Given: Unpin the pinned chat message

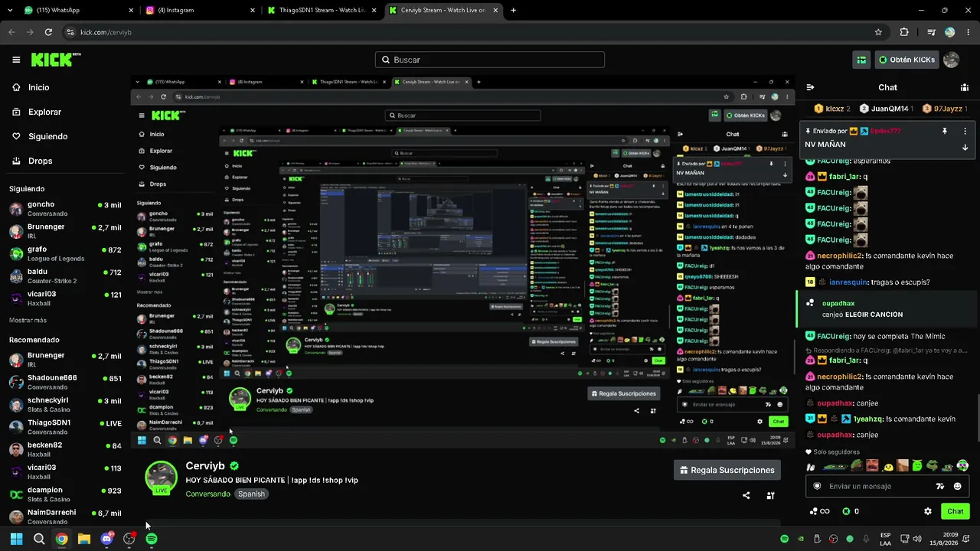Looking at the screenshot, I should click(945, 131).
